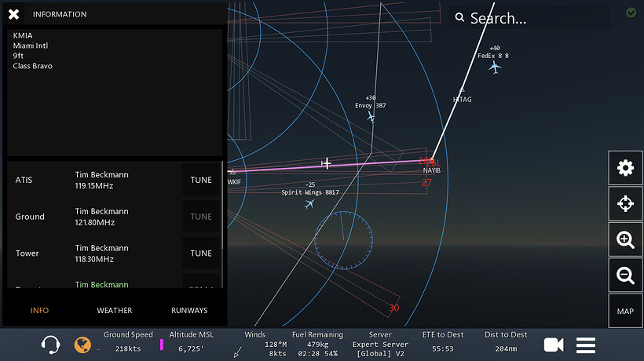The image size is (644, 361).
Task: Select the NAYIB waypoint label
Action: coord(432,170)
